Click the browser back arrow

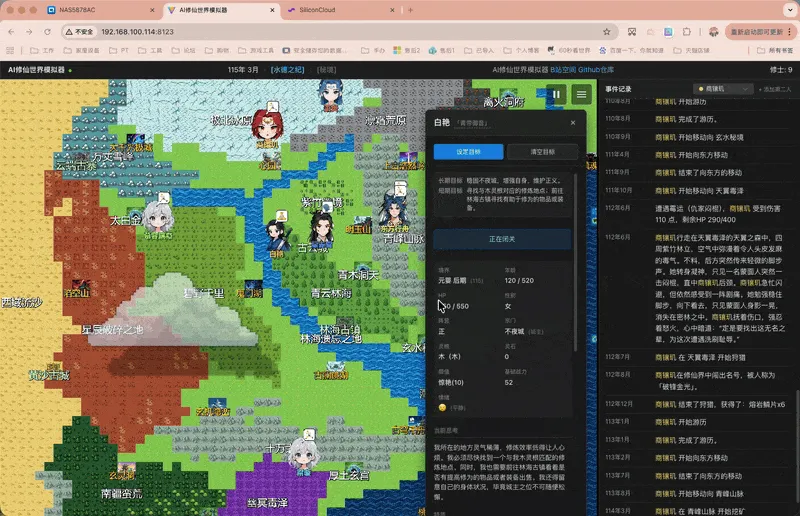pos(12,31)
